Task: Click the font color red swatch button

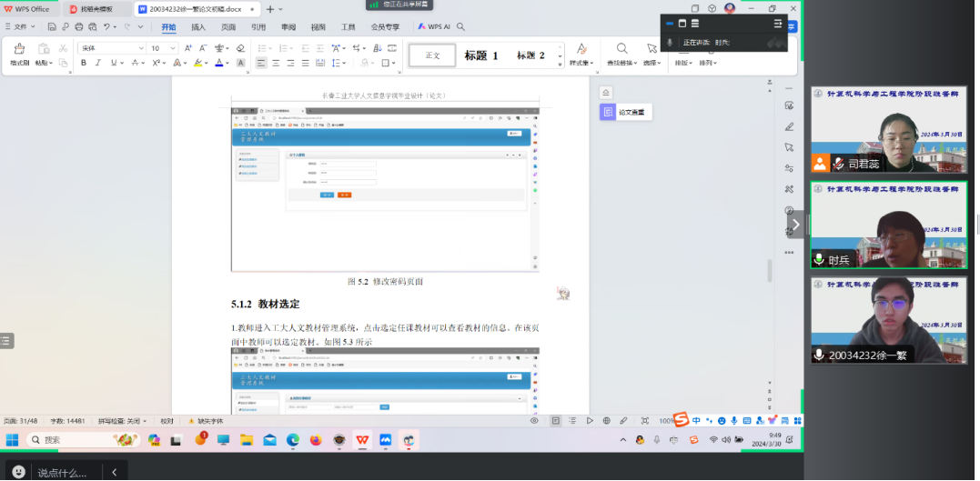Action: coord(219,64)
